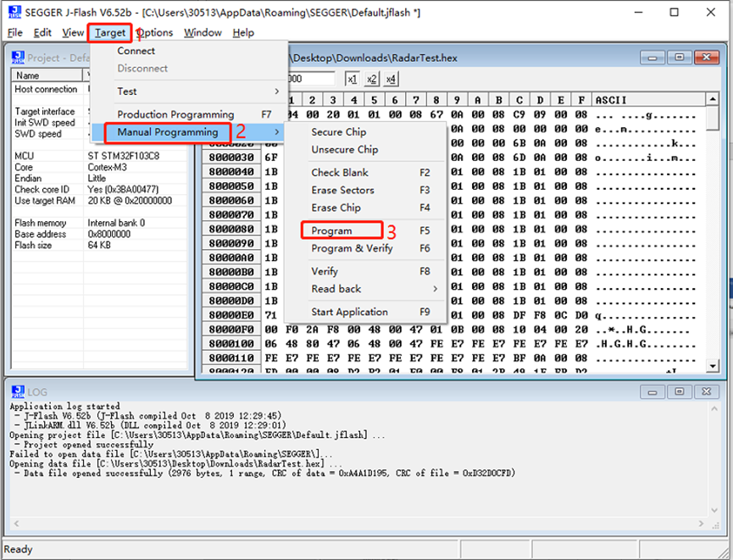This screenshot has height=560, width=733.
Task: Maximize the LOG window
Action: click(680, 391)
